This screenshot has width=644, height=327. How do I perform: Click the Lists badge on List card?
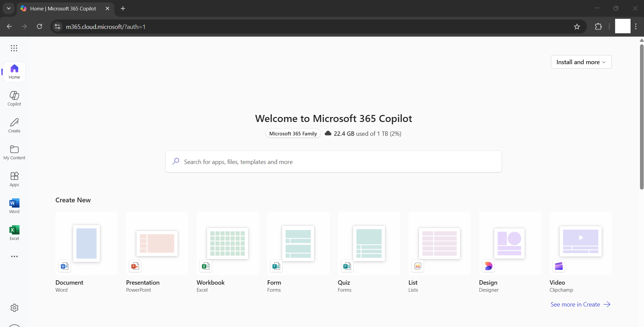point(418,266)
